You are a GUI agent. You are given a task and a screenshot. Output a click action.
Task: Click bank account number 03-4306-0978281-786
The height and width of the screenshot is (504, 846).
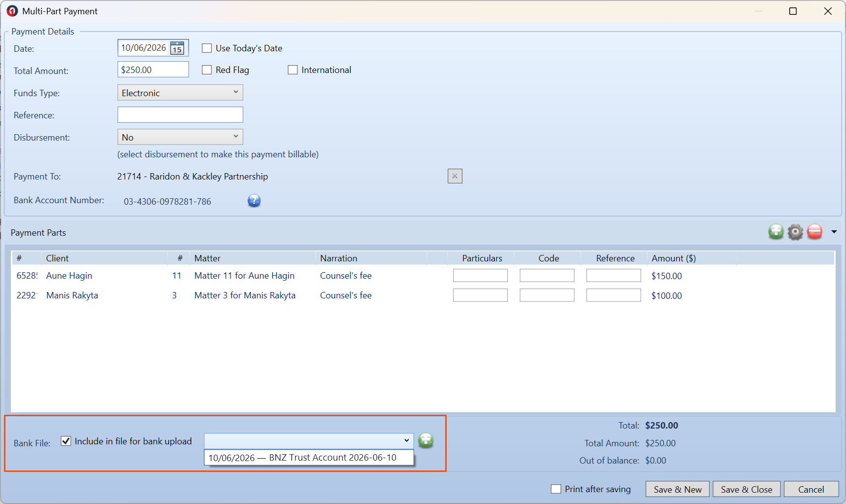click(167, 201)
